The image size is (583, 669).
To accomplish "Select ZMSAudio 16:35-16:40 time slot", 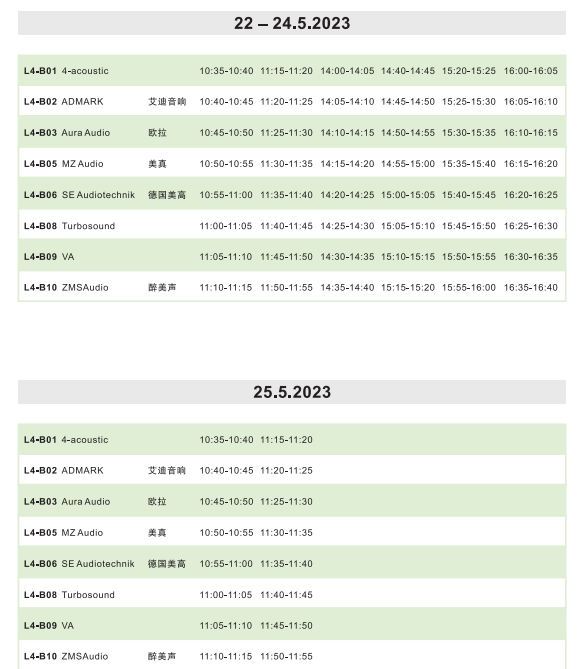I will point(531,288).
